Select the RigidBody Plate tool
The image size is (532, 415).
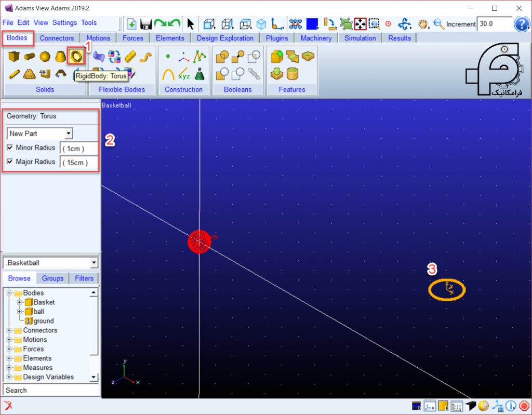[x=29, y=74]
